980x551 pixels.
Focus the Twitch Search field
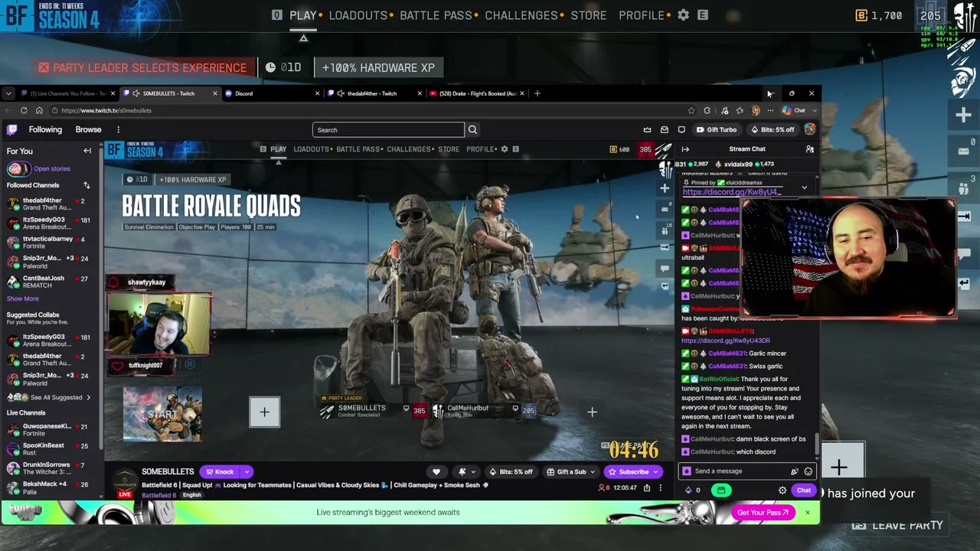[x=388, y=130]
